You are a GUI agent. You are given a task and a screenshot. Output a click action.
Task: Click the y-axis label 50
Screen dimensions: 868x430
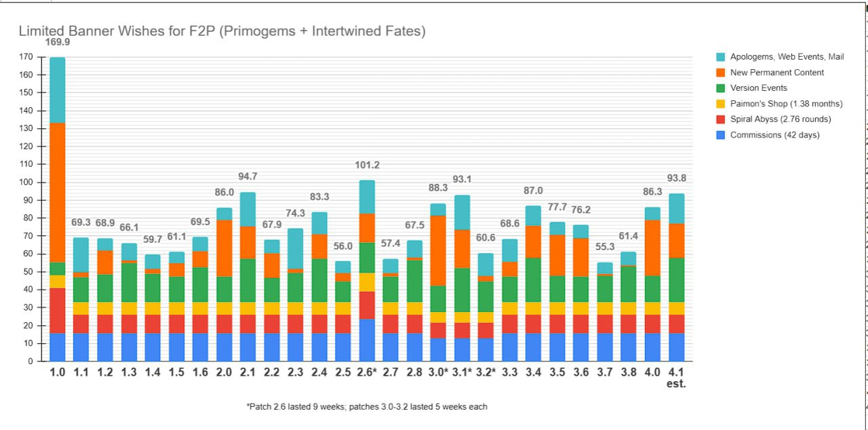click(x=28, y=272)
